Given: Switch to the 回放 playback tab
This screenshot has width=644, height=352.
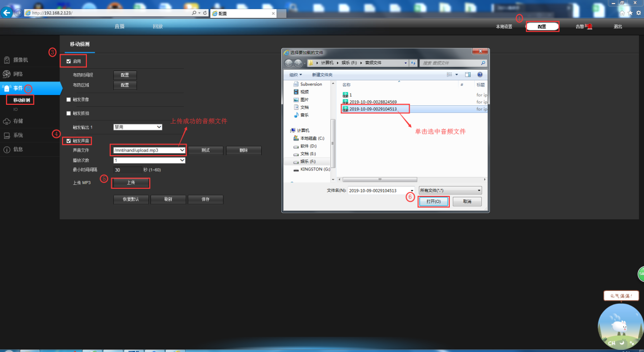Looking at the screenshot, I should (158, 26).
